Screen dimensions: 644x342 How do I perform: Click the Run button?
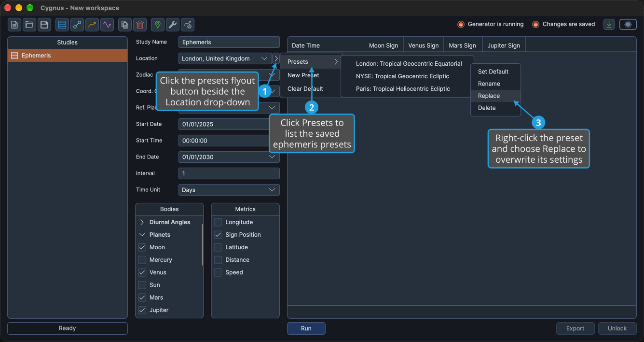[x=306, y=328]
